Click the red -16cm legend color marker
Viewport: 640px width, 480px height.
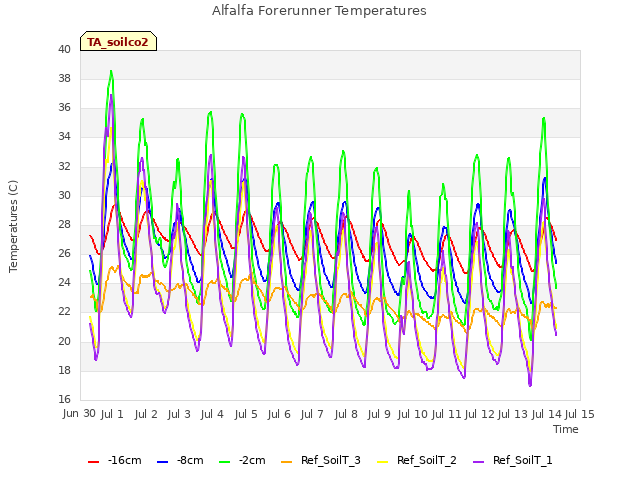[x=93, y=462]
